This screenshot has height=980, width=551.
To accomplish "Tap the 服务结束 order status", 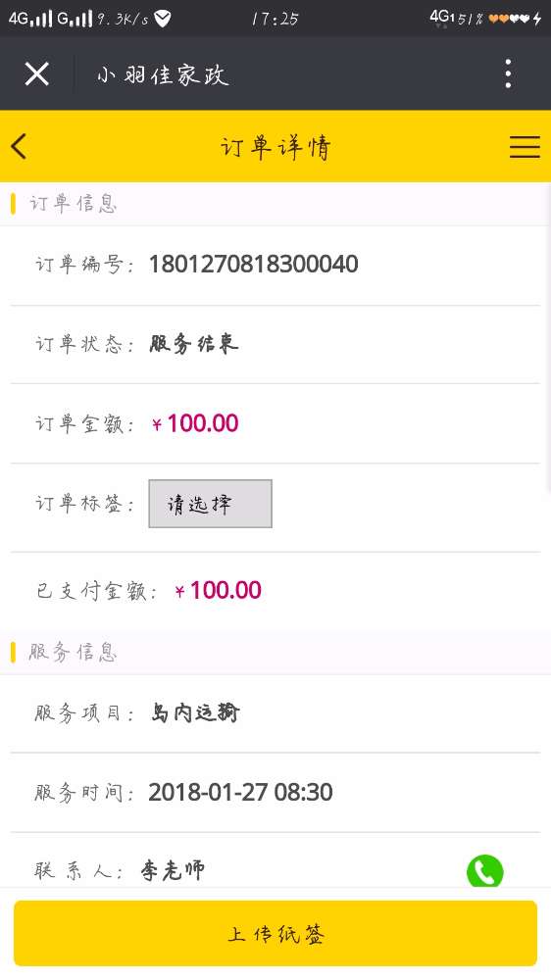I will tap(194, 344).
